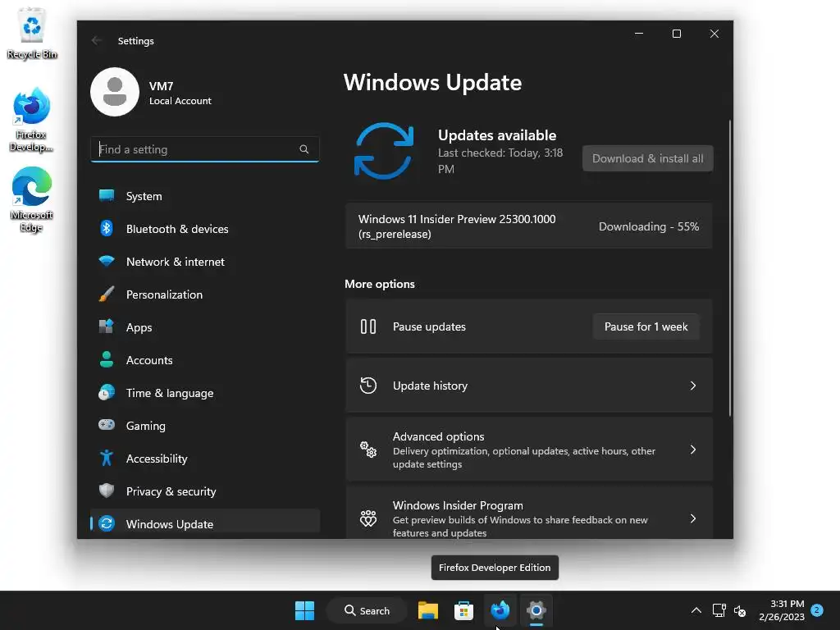Image resolution: width=840 pixels, height=630 pixels.
Task: Click the taskbar Search box
Action: (367, 610)
